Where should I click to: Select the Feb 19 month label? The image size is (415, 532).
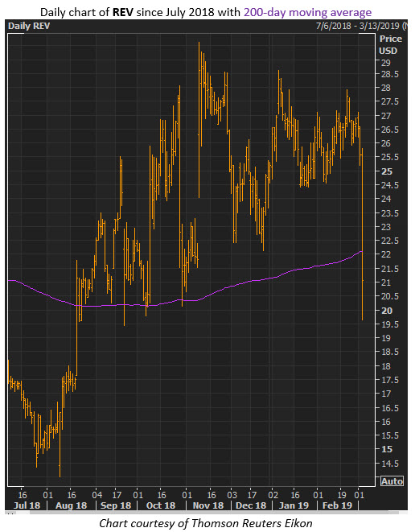[x=337, y=505]
